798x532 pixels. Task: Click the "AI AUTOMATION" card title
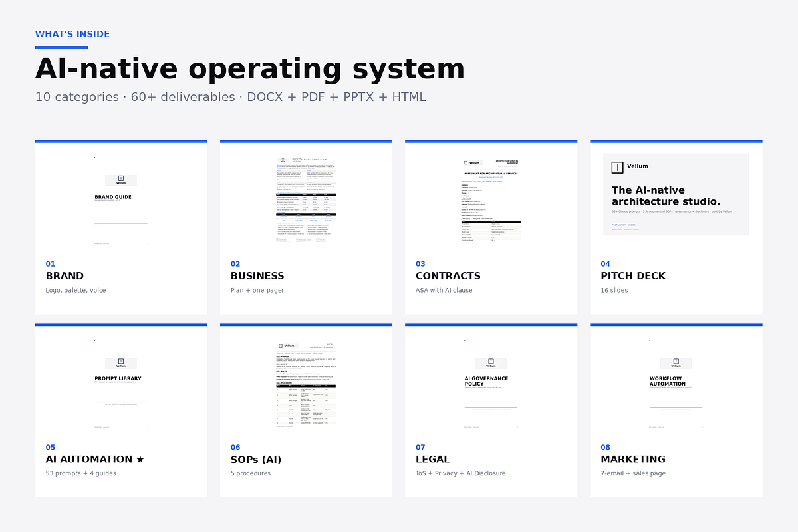tap(89, 460)
